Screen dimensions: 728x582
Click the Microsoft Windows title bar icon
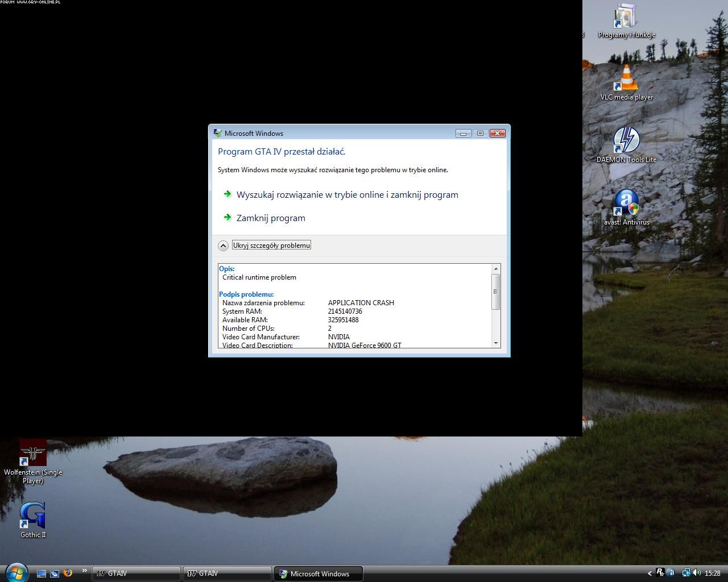217,133
